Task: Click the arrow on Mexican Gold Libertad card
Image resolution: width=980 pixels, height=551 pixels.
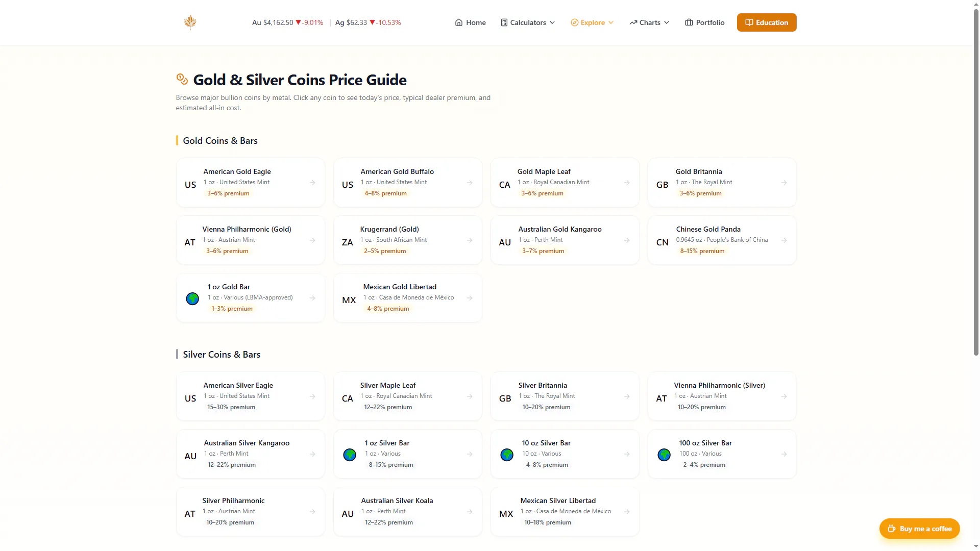Action: (x=470, y=298)
